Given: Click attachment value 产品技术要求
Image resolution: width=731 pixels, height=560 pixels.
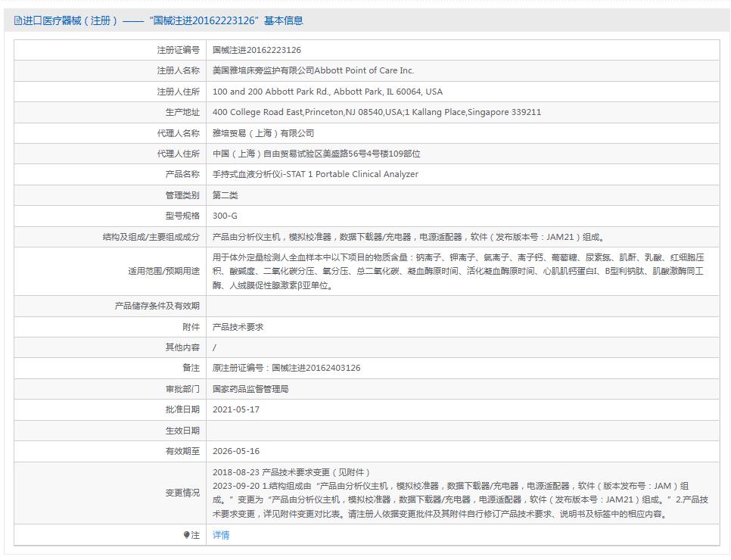Looking at the screenshot, I should click(238, 327).
